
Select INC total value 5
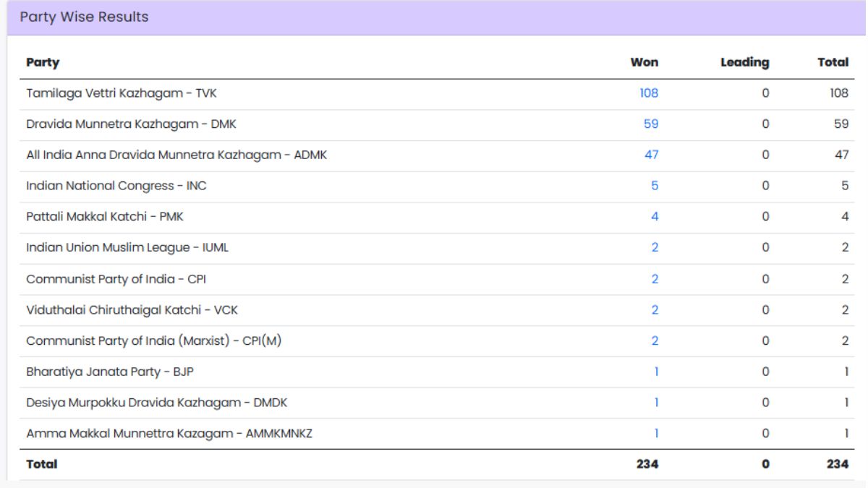tap(845, 186)
